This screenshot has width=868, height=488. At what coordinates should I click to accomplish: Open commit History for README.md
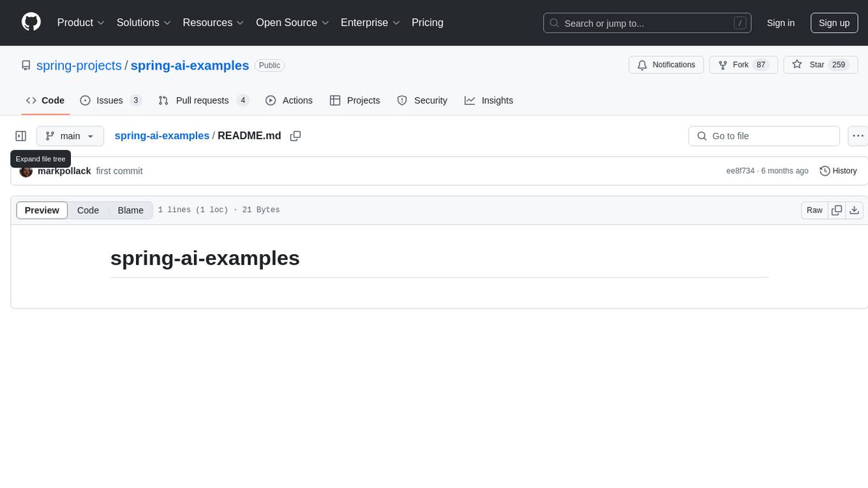click(x=838, y=171)
